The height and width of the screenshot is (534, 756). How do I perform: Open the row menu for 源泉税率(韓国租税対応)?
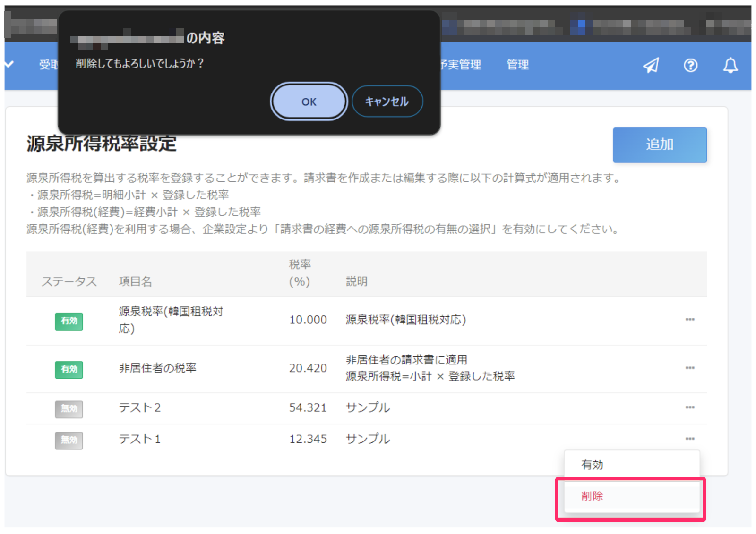click(x=690, y=320)
